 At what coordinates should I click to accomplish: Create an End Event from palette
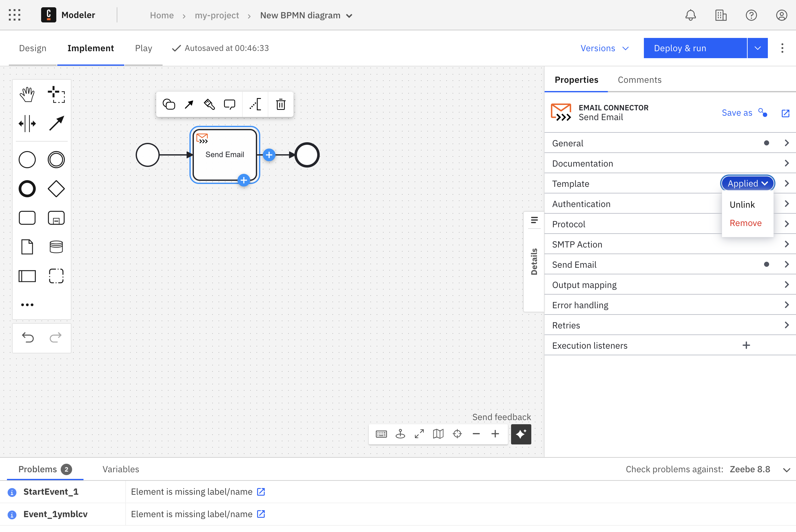tap(27, 189)
